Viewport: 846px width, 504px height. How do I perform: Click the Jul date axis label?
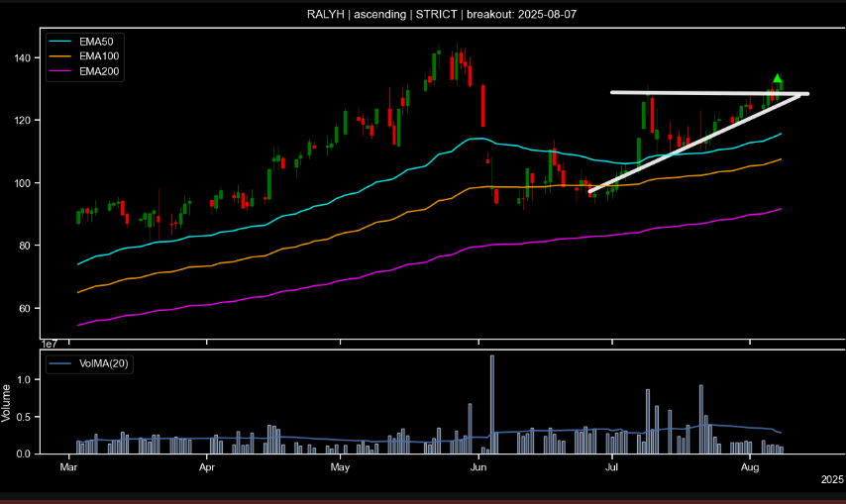tap(611, 466)
